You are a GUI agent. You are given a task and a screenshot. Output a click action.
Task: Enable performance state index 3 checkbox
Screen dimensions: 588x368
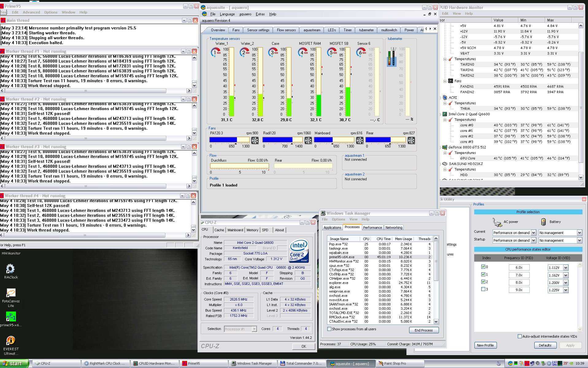(483, 289)
